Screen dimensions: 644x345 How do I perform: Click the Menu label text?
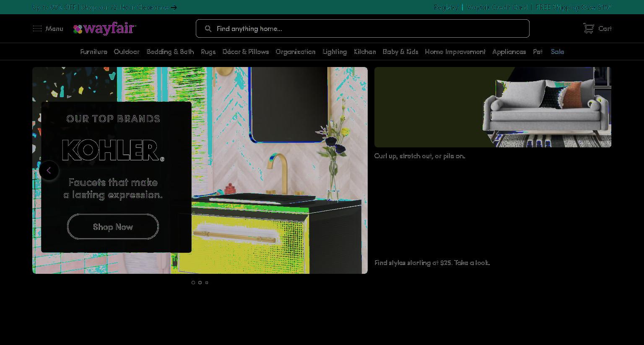(55, 28)
